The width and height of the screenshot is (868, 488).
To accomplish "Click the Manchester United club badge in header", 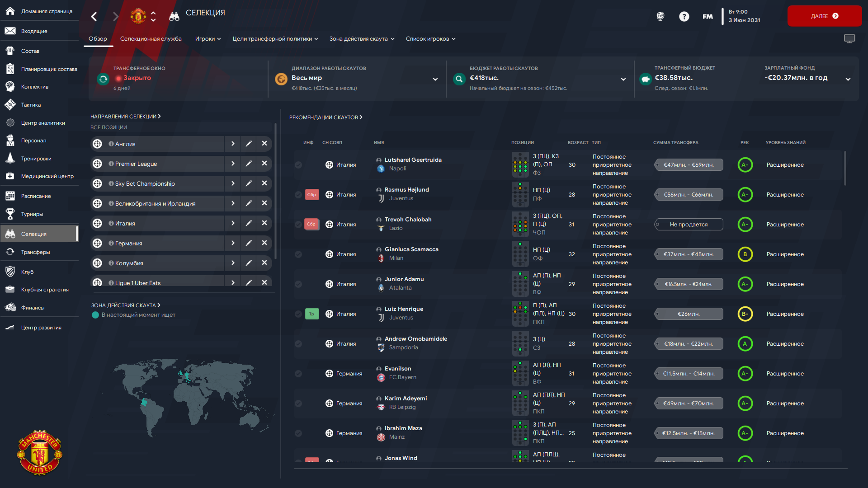I will coord(138,16).
